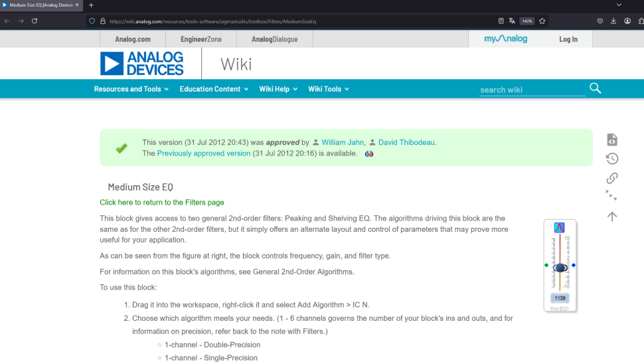Screen dimensions: 644x364
Task: Click the Backlinks chain icon
Action: (612, 178)
